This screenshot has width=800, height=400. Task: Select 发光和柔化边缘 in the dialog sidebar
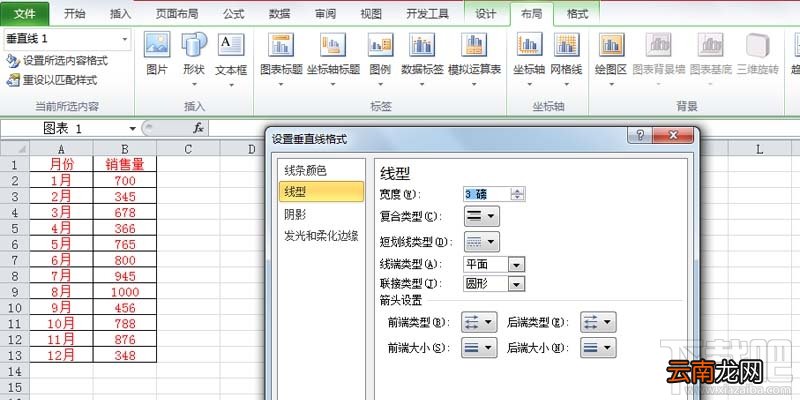tap(321, 236)
